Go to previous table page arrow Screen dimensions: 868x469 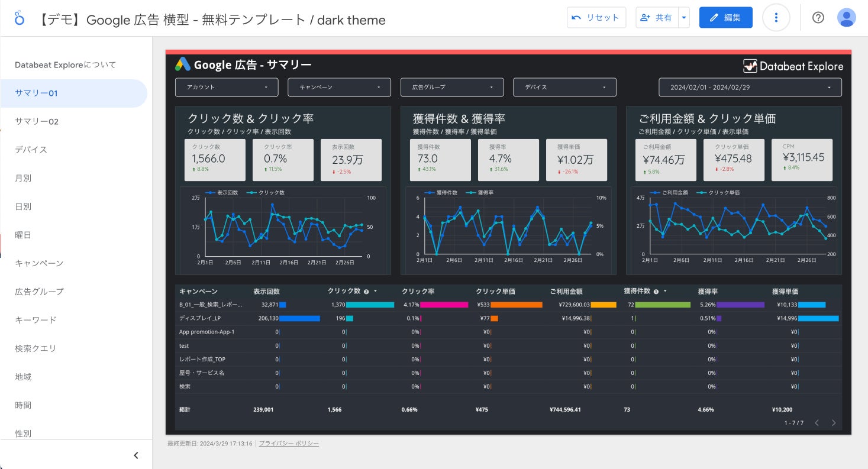[817, 423]
